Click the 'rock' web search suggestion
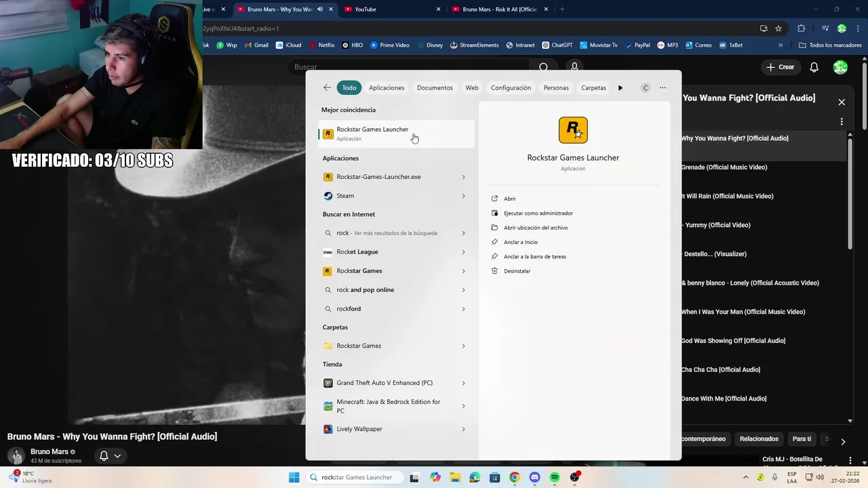 pyautogui.click(x=388, y=232)
